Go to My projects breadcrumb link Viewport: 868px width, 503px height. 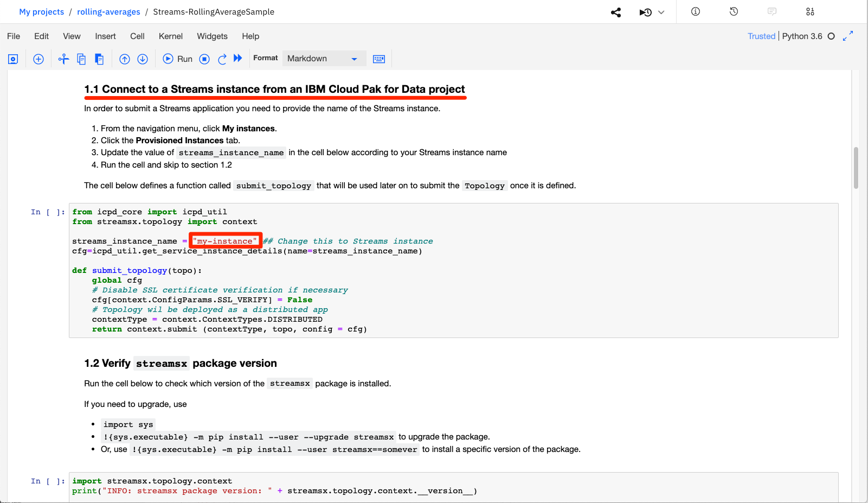pyautogui.click(x=41, y=12)
